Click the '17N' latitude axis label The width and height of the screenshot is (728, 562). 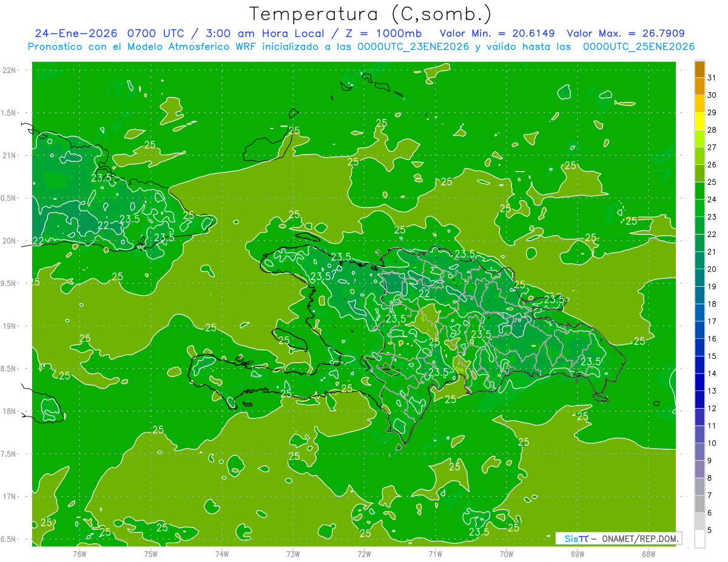point(10,497)
